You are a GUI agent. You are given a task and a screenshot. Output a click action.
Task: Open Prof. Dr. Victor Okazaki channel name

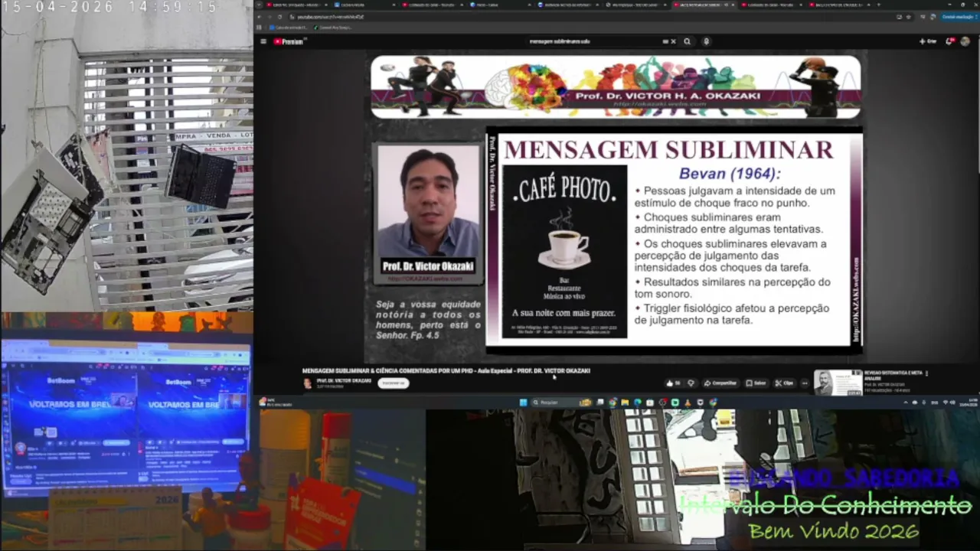point(344,380)
